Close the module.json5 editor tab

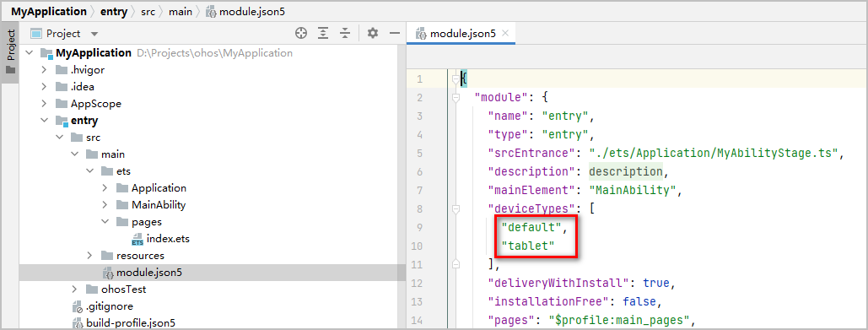504,33
